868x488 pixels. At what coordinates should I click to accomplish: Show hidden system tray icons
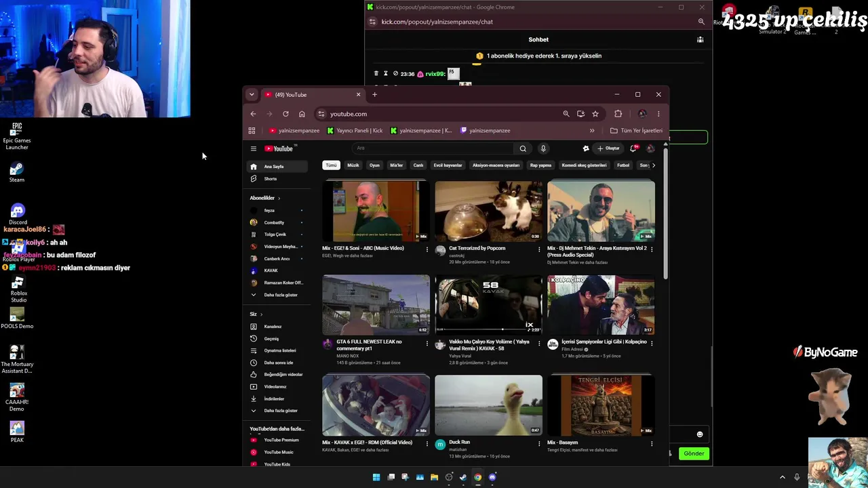(x=782, y=477)
